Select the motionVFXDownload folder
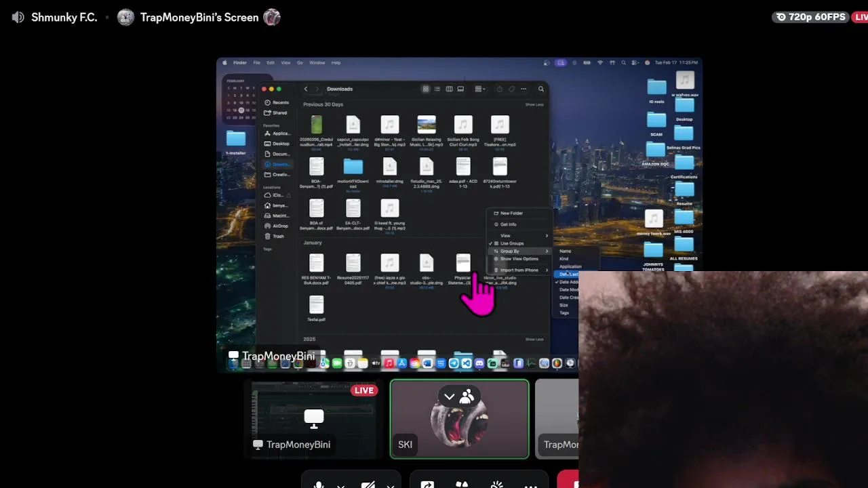This screenshot has height=488, width=868. pos(353,167)
